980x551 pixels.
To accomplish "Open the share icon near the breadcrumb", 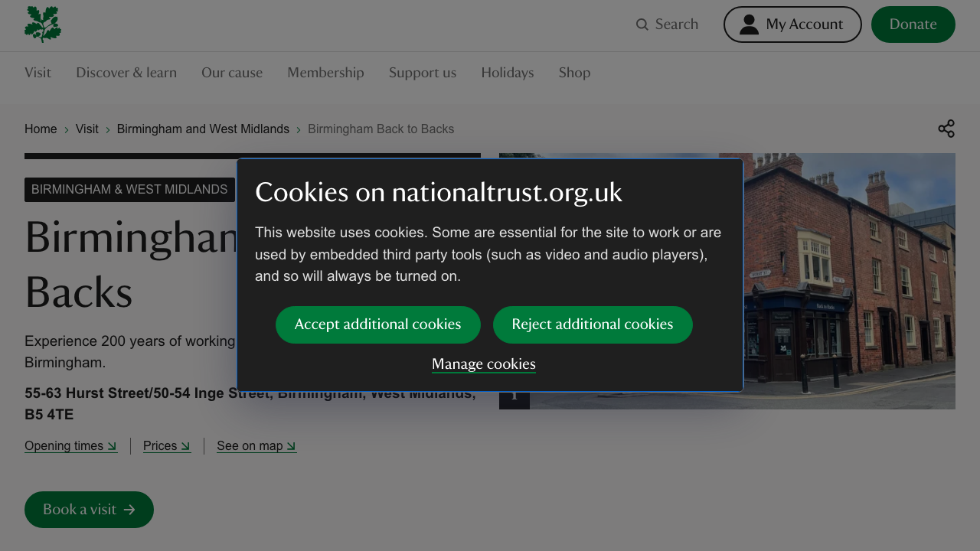I will click(x=946, y=129).
